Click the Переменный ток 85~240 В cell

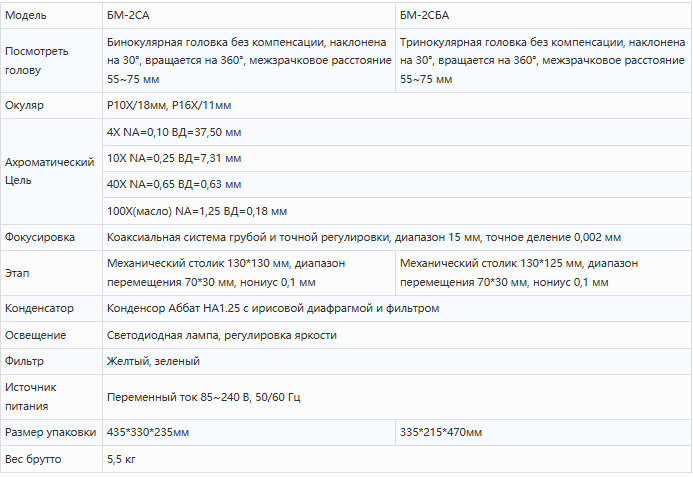click(x=203, y=397)
